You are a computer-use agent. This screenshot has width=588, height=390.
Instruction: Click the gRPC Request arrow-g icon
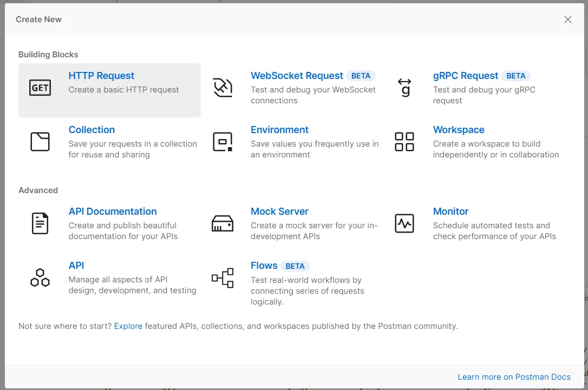(x=404, y=88)
